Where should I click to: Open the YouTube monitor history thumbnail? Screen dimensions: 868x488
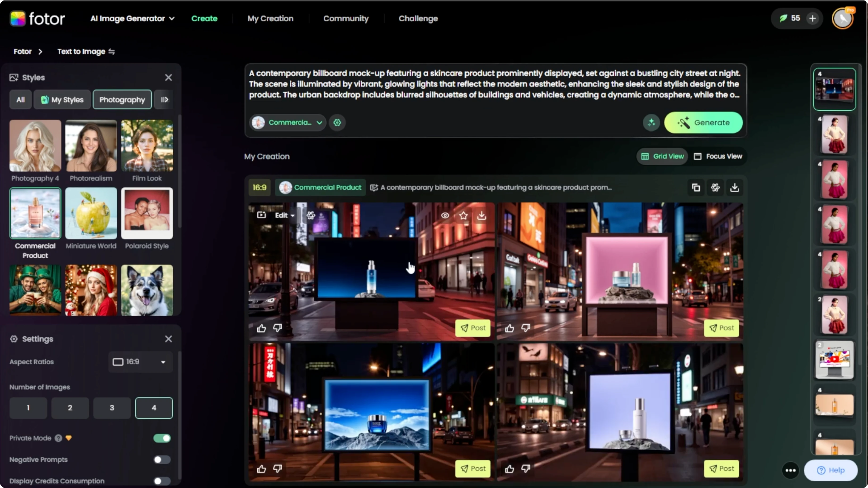(x=834, y=360)
